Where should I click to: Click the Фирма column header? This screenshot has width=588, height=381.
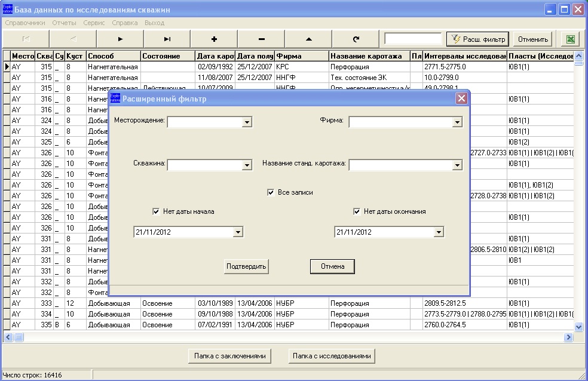[x=302, y=56]
